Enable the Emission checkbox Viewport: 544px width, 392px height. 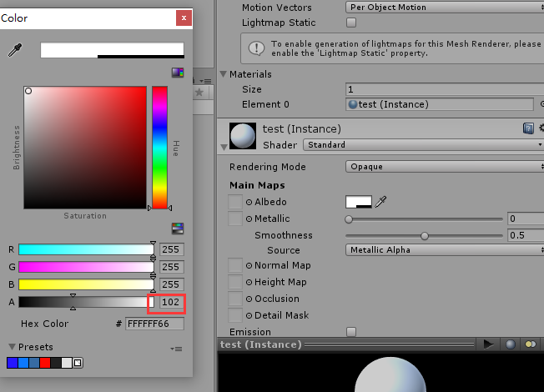pos(351,332)
